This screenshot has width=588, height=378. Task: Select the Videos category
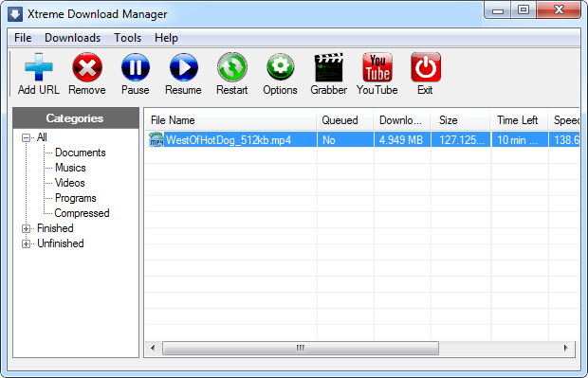pos(70,183)
